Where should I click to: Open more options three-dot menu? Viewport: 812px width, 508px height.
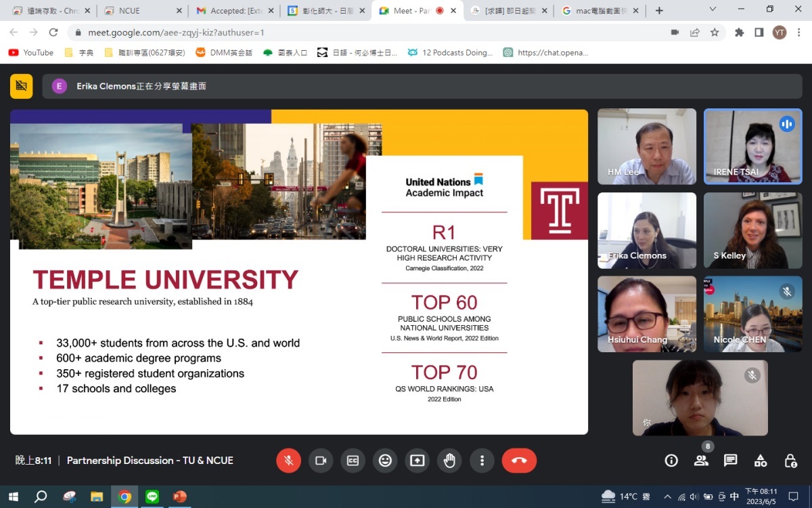482,461
